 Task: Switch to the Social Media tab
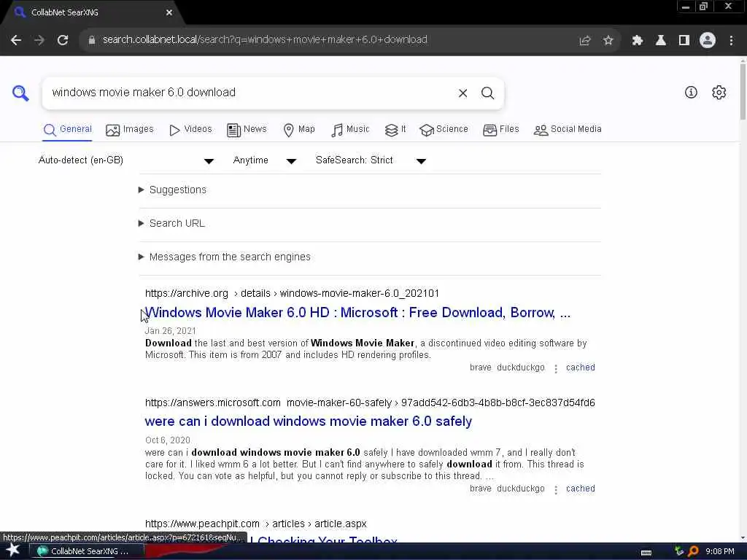coord(568,130)
